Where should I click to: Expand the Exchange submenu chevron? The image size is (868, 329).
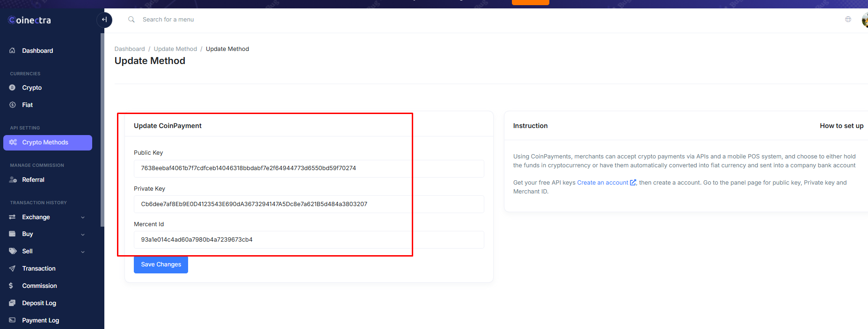[83, 217]
